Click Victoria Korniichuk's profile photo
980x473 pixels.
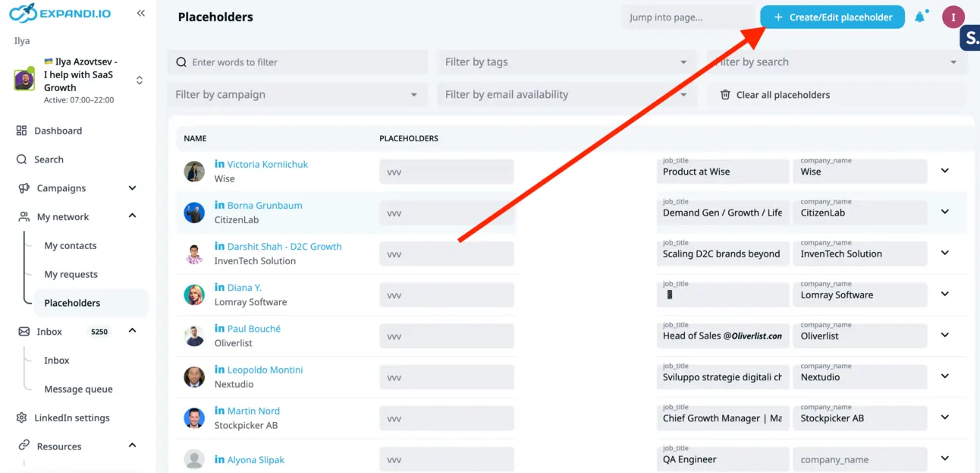tap(194, 171)
